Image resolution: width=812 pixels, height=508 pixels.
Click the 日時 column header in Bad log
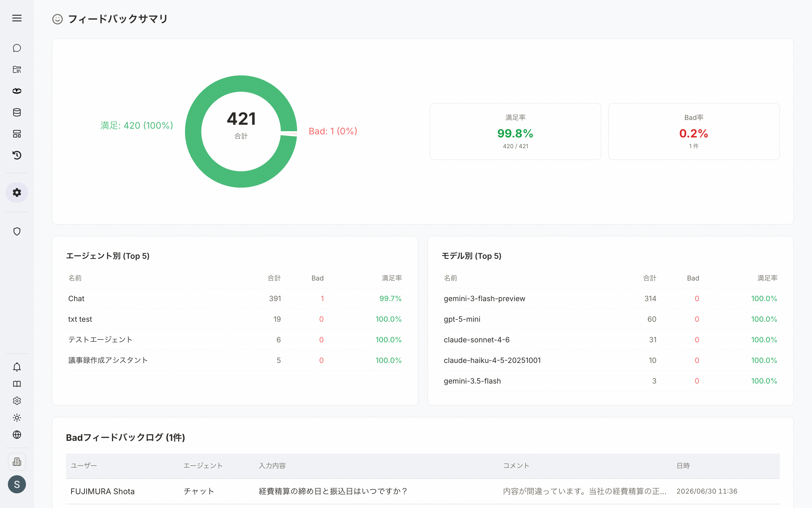683,466
